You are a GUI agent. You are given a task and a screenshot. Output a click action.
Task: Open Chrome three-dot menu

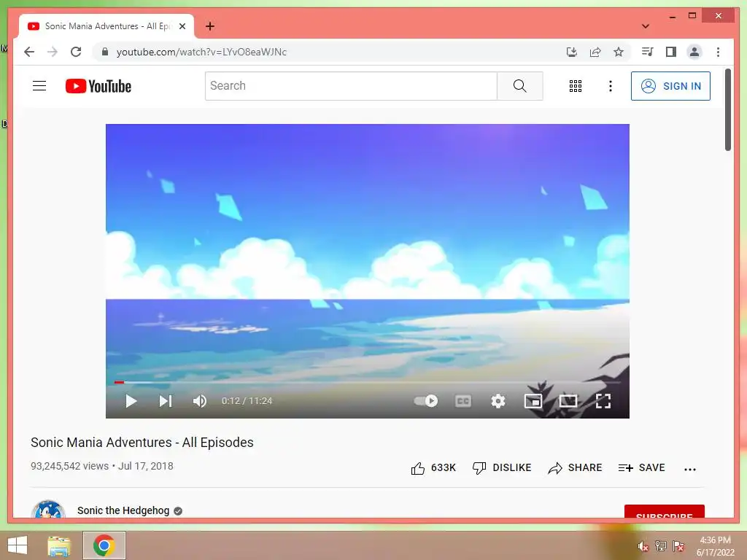tap(718, 52)
